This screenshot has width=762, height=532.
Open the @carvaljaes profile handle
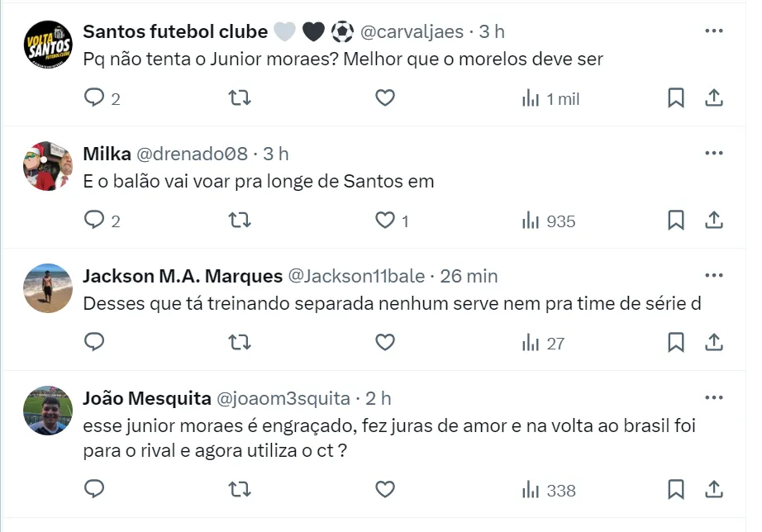tap(413, 32)
